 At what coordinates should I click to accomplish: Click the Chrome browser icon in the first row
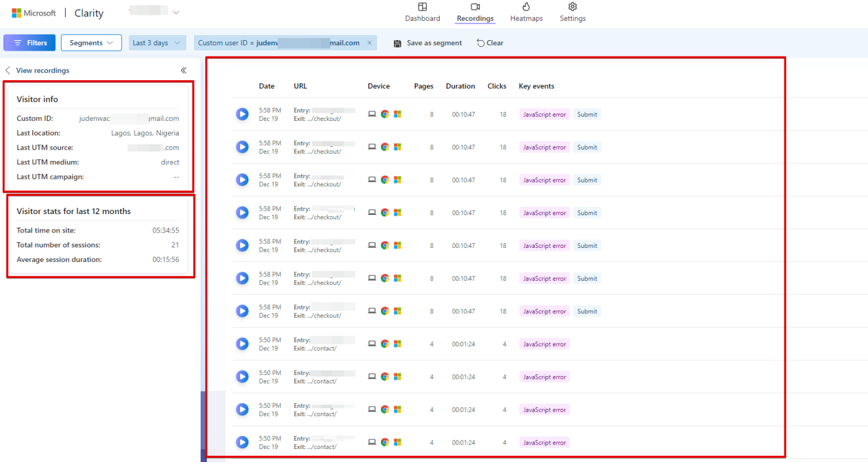tap(384, 114)
